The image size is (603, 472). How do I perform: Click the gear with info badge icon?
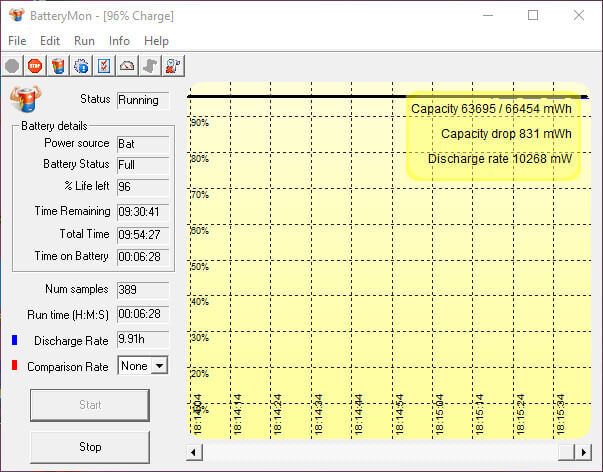pyautogui.click(x=81, y=66)
